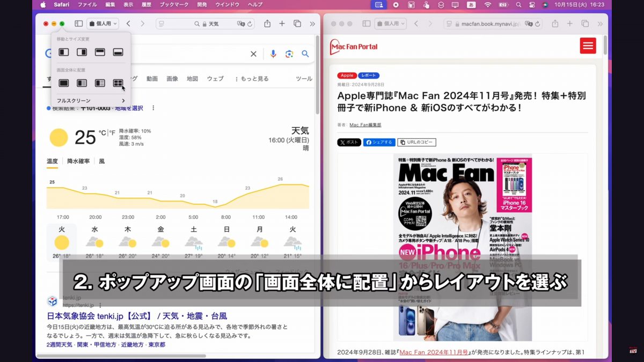Open 日本気象協会 tenki.jp search result

pos(137,316)
